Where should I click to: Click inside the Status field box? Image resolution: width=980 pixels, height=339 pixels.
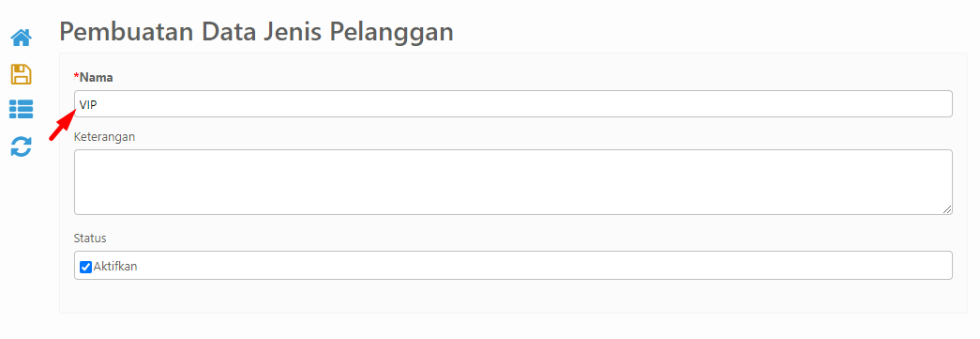[x=513, y=265]
